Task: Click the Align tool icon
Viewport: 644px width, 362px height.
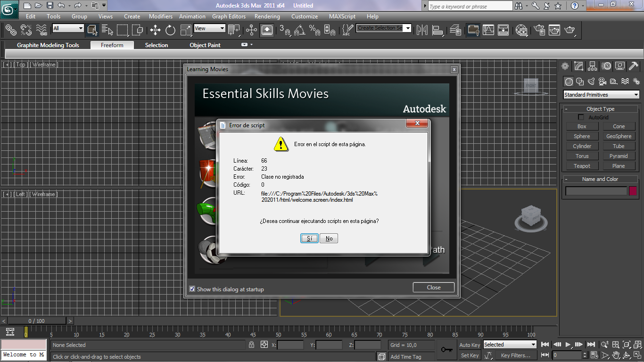Action: click(x=438, y=30)
